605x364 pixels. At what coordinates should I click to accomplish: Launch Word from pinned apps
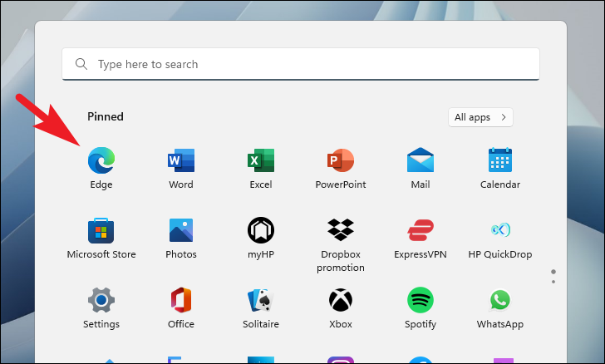[x=181, y=160]
